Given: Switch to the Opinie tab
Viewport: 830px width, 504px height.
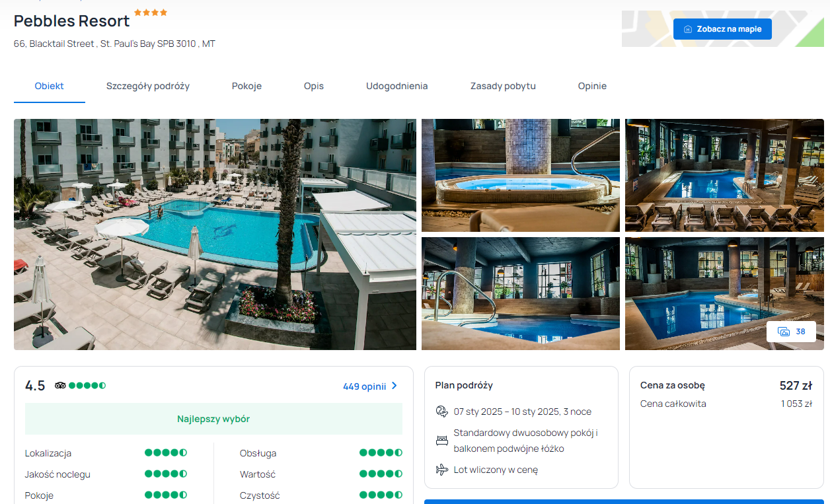Looking at the screenshot, I should (x=592, y=86).
